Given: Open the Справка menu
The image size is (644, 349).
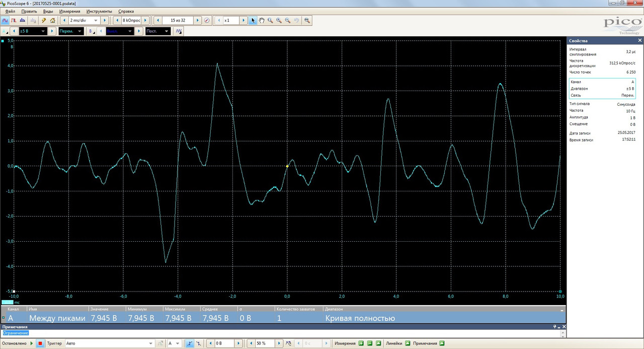Looking at the screenshot, I should [126, 11].
